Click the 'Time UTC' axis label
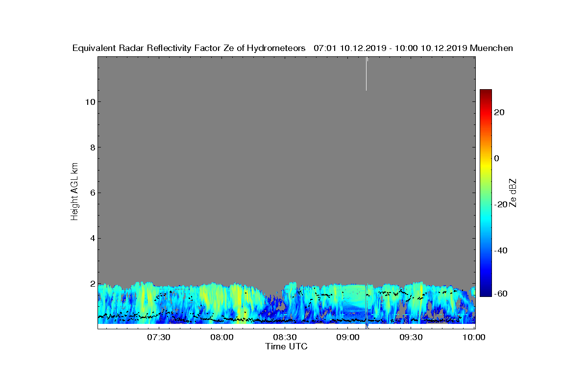The image size is (588, 392). pos(287,346)
